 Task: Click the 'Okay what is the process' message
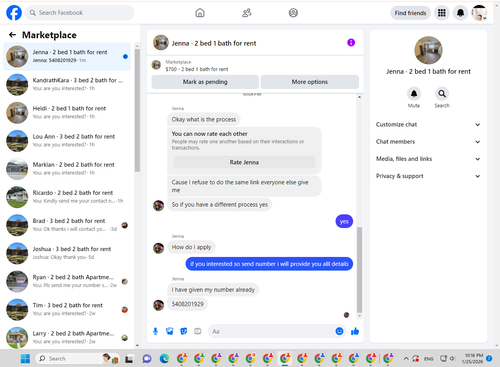coord(204,119)
